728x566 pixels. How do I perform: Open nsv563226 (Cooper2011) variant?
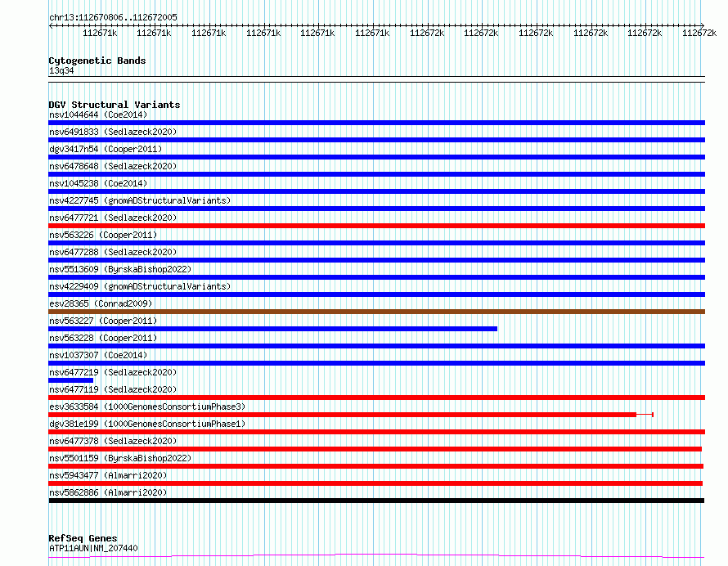[x=103, y=235]
